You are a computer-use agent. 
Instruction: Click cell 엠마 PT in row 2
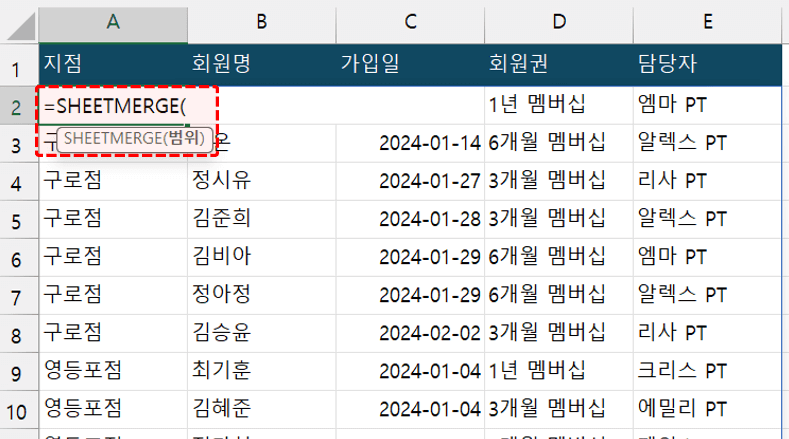(707, 106)
